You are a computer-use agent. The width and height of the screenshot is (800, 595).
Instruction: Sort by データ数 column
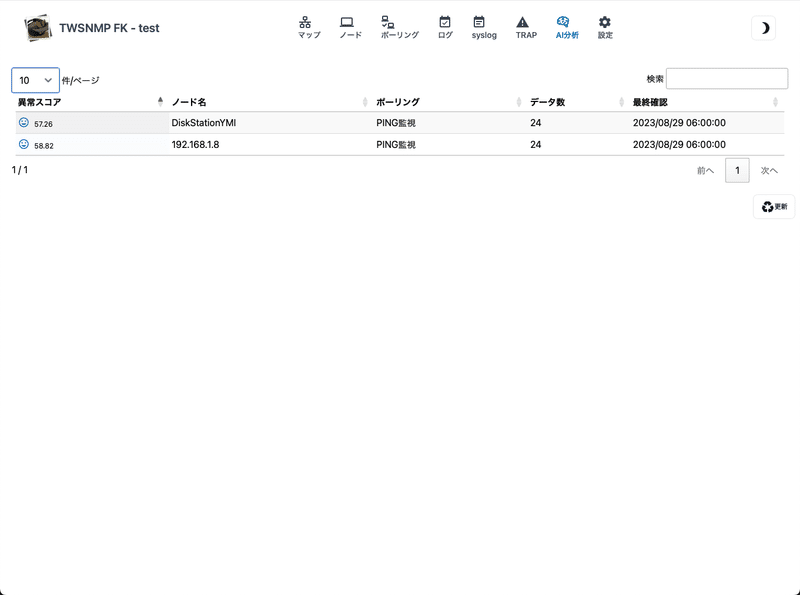[x=577, y=102]
